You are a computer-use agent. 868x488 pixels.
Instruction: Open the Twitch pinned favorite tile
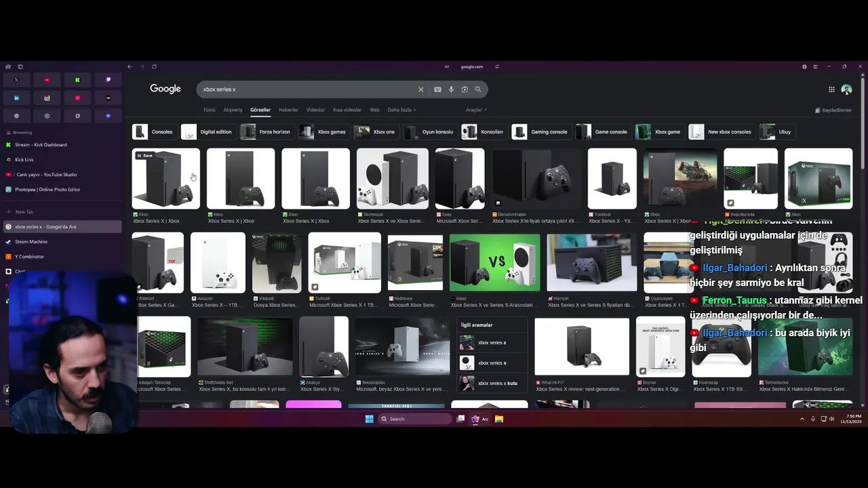pos(108,80)
